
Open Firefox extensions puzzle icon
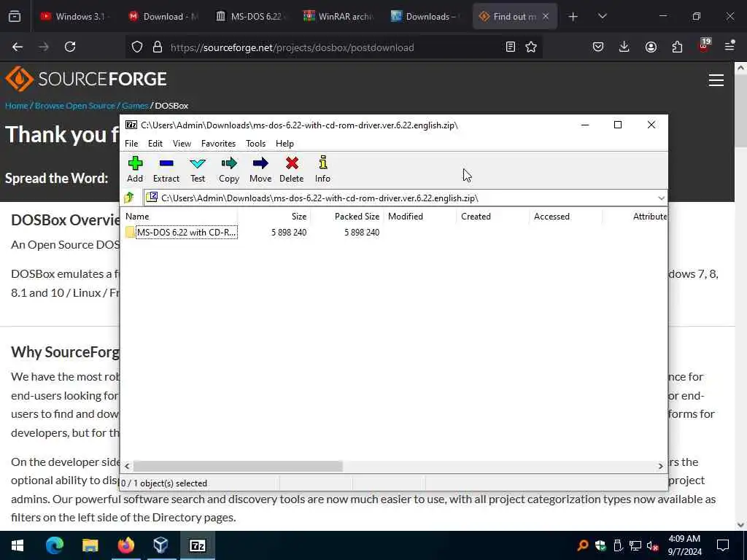(677, 47)
